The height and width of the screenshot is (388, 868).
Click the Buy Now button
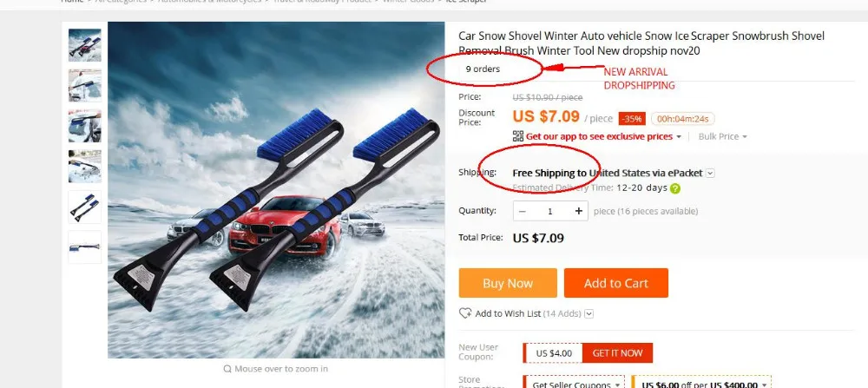pos(508,283)
